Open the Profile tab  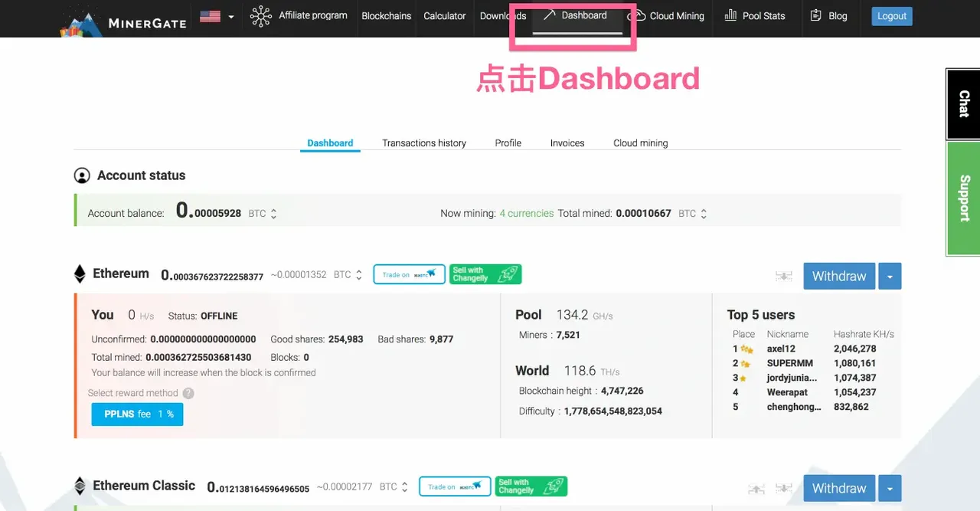(508, 143)
